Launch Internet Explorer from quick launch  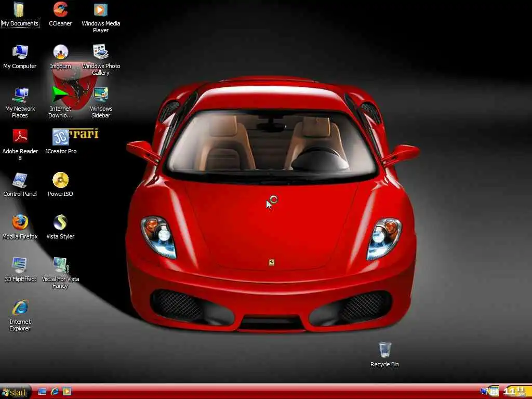55,392
